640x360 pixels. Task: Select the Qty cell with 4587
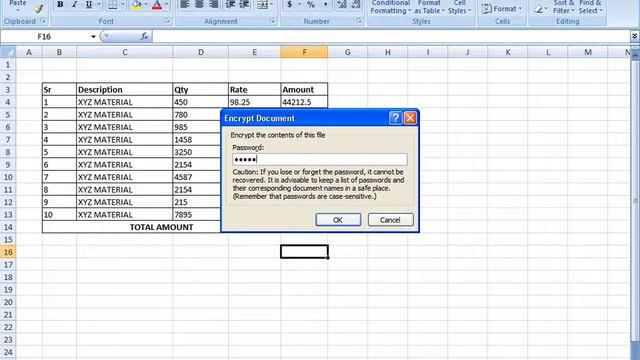coord(200,177)
